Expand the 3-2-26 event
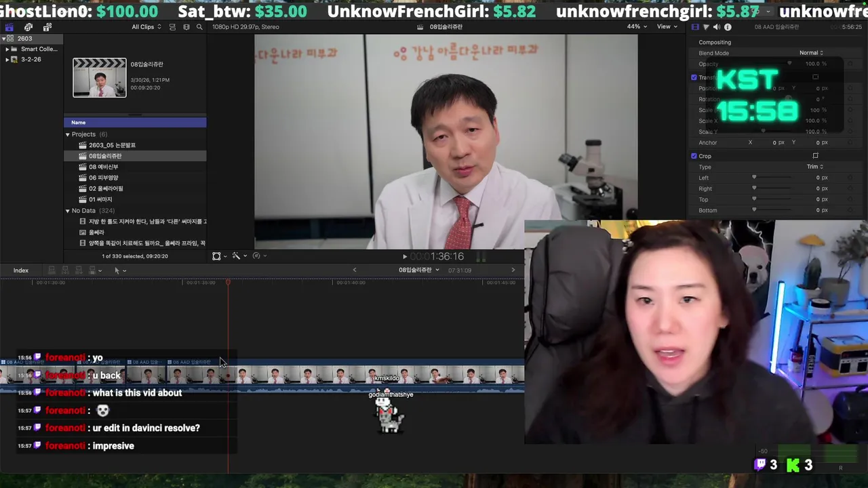 pos(7,59)
